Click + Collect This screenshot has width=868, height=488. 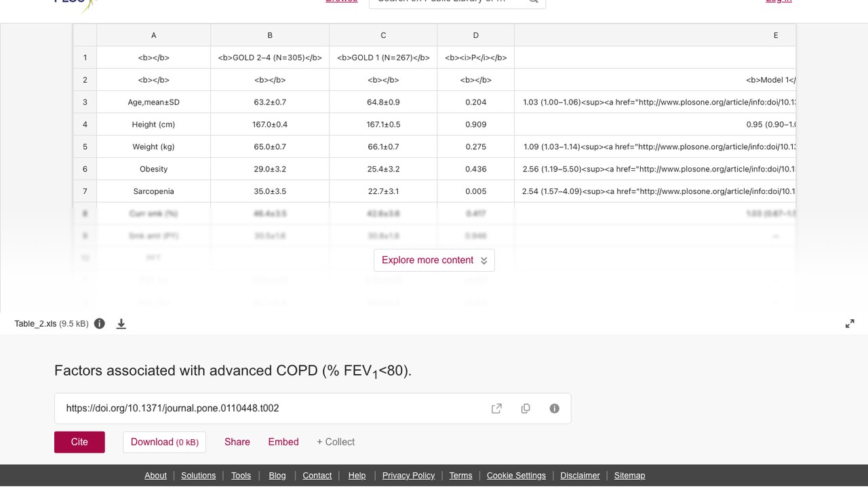[336, 442]
